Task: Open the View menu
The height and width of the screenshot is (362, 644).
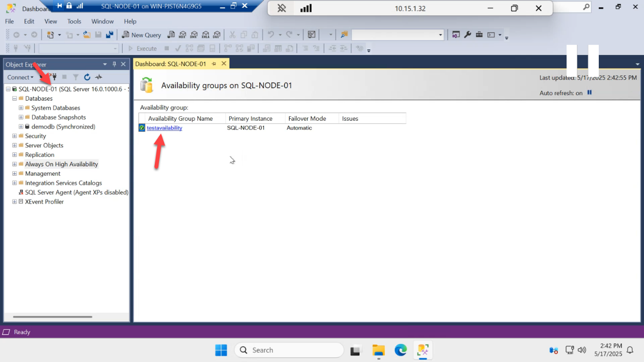Action: tap(51, 21)
